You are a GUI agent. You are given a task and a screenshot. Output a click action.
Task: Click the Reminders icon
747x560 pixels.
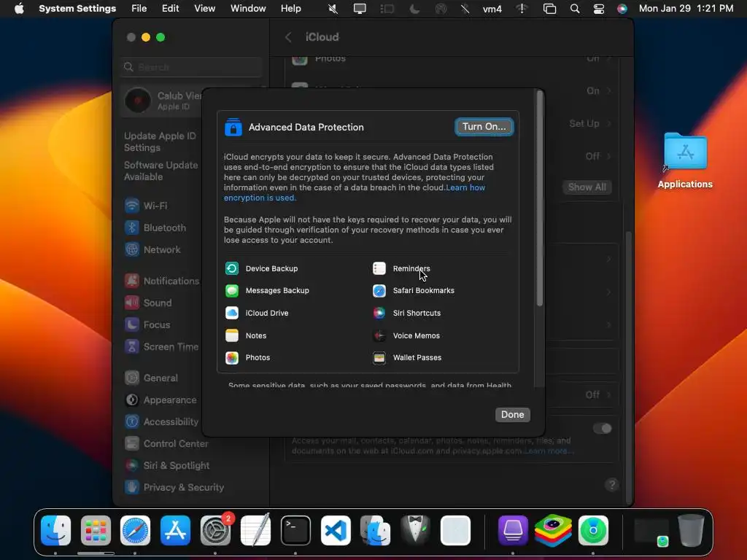click(x=379, y=268)
